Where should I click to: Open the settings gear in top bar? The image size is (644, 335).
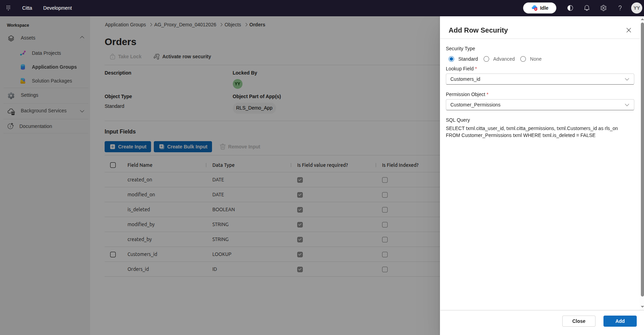603,8
